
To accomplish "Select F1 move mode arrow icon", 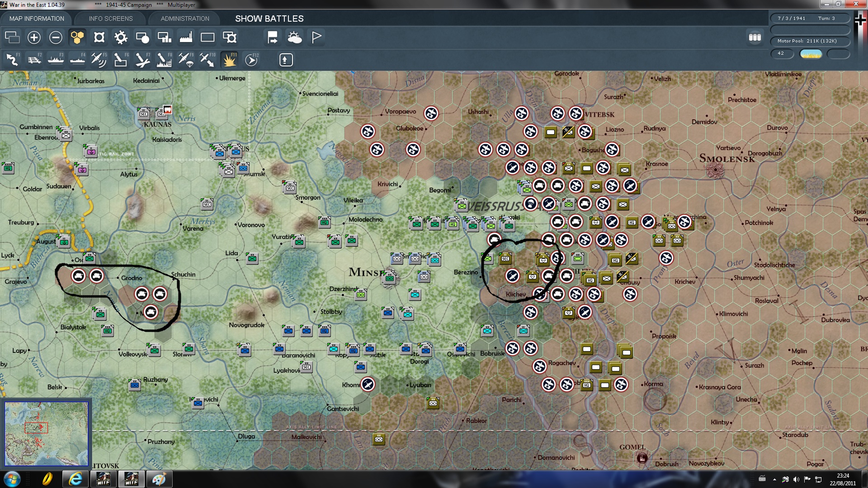I will tap(13, 60).
